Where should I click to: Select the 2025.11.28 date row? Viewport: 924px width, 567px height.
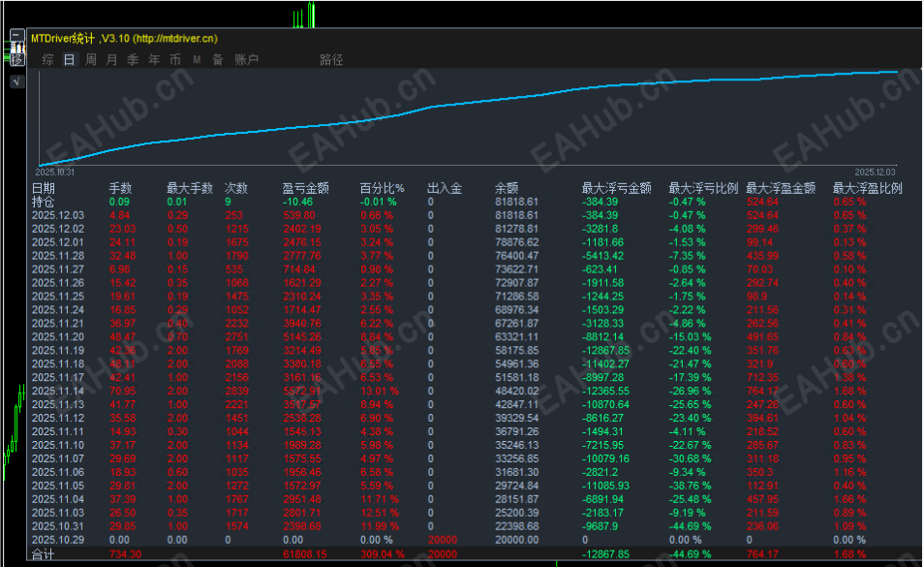[58, 256]
